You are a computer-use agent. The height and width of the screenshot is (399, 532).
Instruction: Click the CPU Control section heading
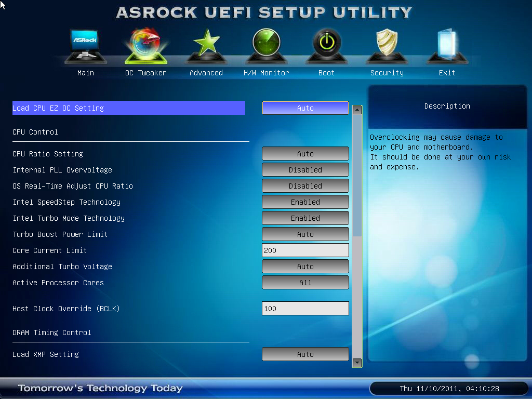point(35,132)
